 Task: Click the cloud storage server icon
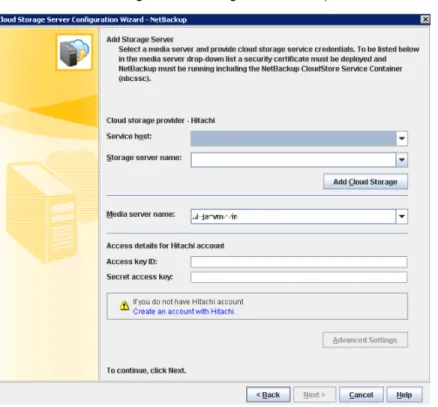click(x=74, y=52)
